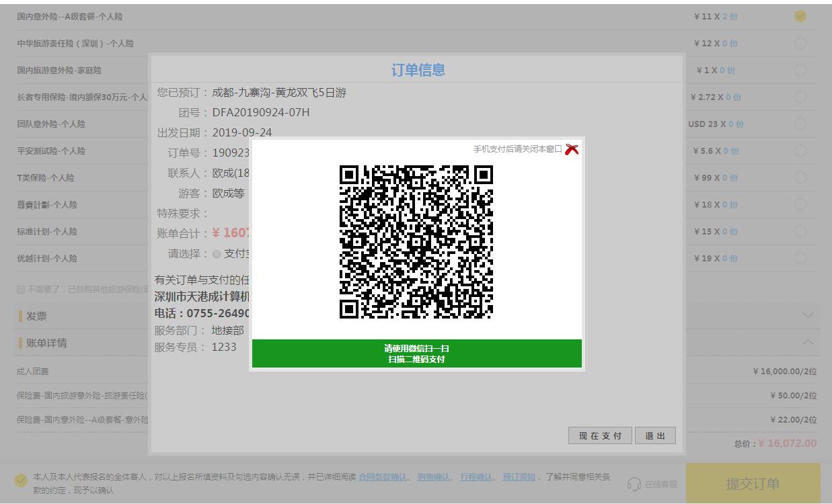Click the 订单信息 dialog title
This screenshot has width=832, height=504.
point(418,70)
